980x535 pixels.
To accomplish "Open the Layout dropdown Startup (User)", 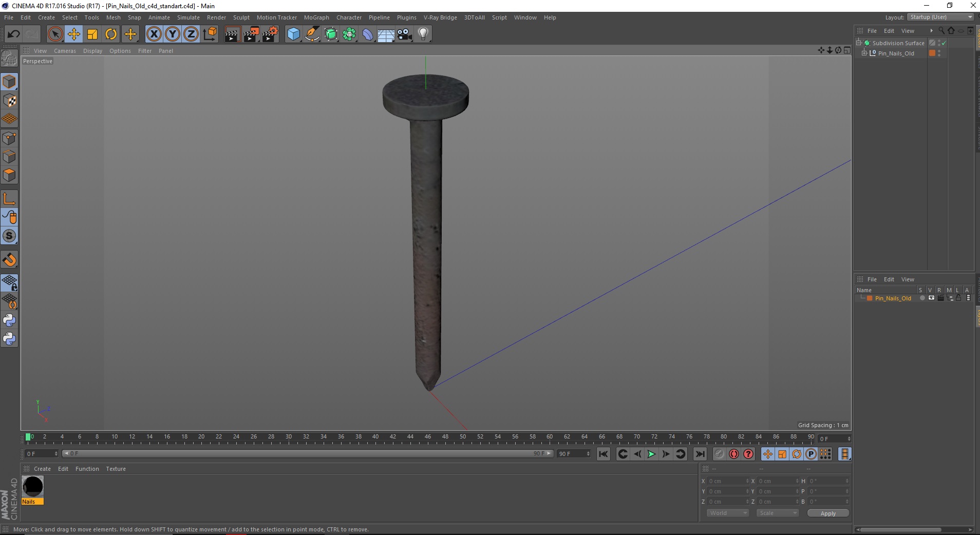I will coord(940,17).
